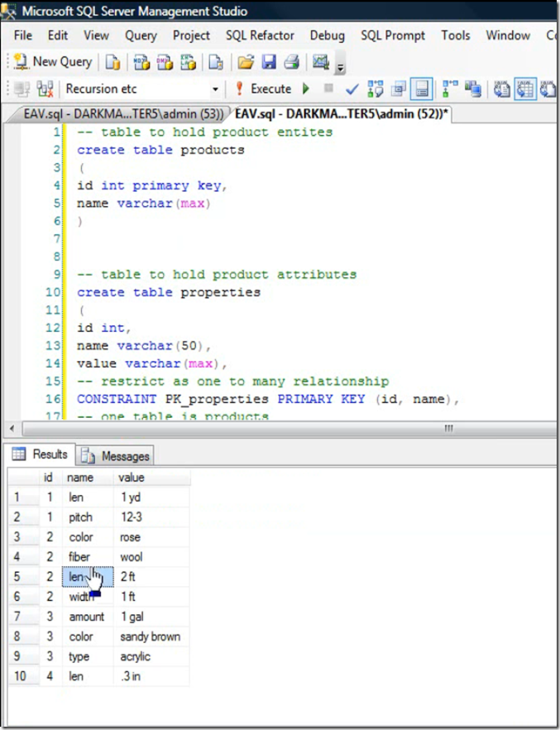The image size is (560, 730).
Task: Switch output to Results to Text
Action: click(x=502, y=89)
